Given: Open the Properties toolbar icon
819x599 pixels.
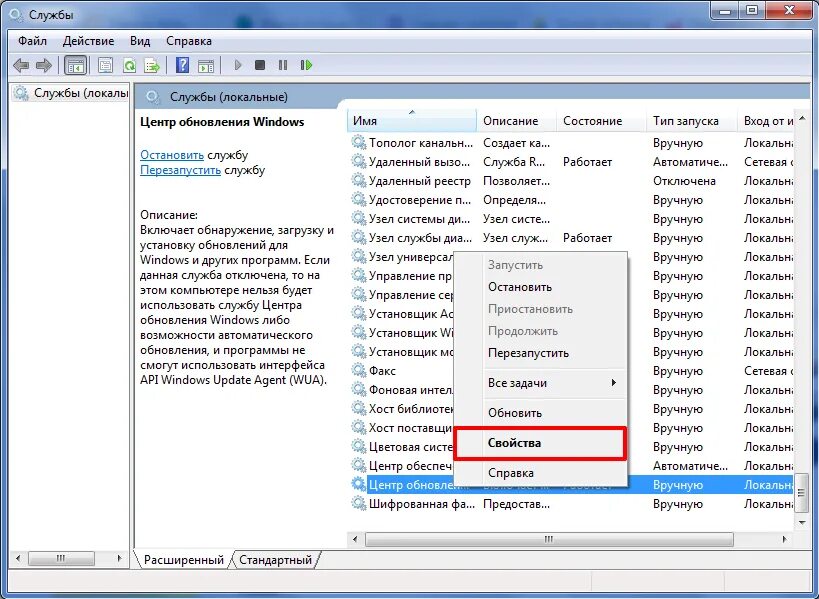Looking at the screenshot, I should (x=106, y=65).
